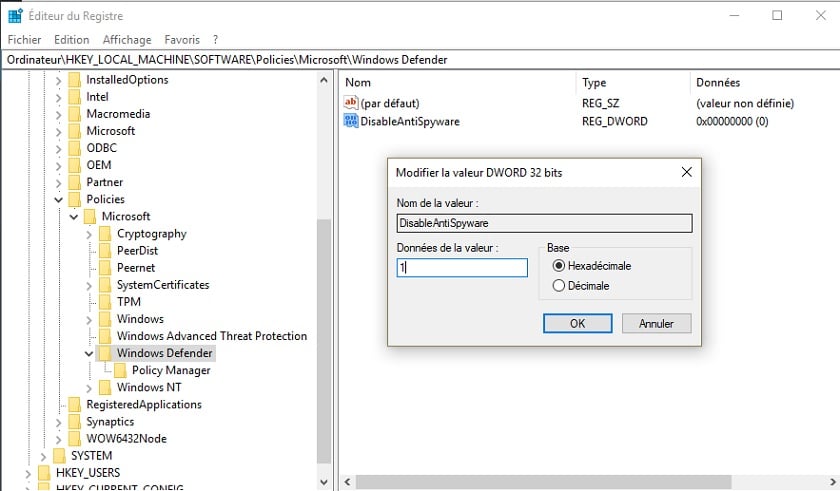Select the TPM folder icon
840x491 pixels.
pos(105,302)
